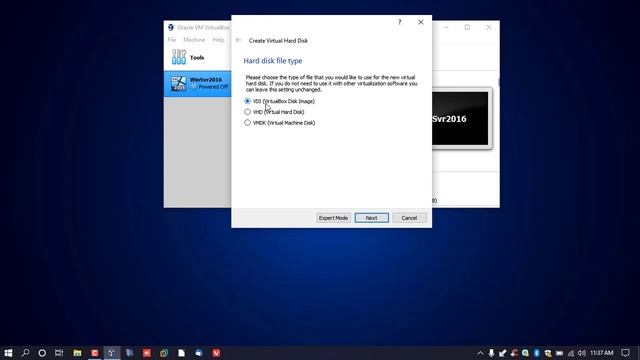Show hidden system tray icons

480,353
